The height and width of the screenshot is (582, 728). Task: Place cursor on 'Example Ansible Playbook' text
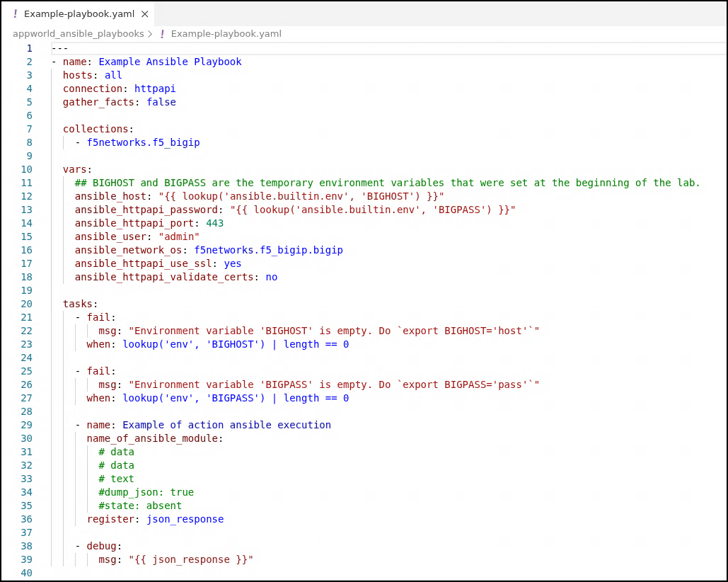(x=170, y=62)
